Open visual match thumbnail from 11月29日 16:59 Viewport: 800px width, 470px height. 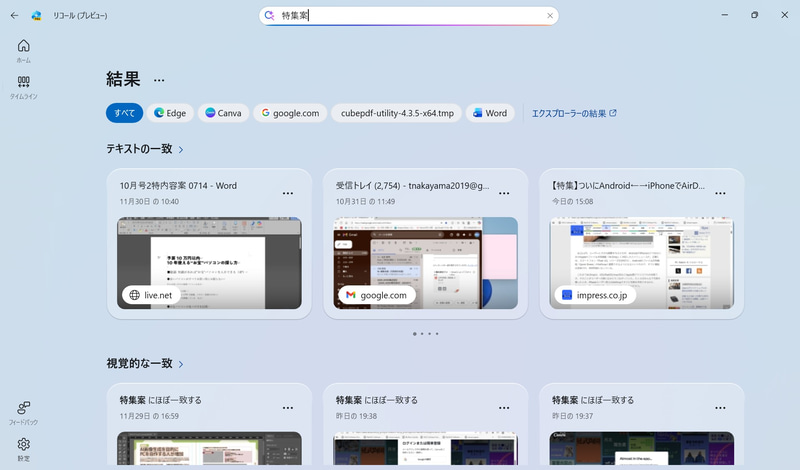tap(209, 449)
